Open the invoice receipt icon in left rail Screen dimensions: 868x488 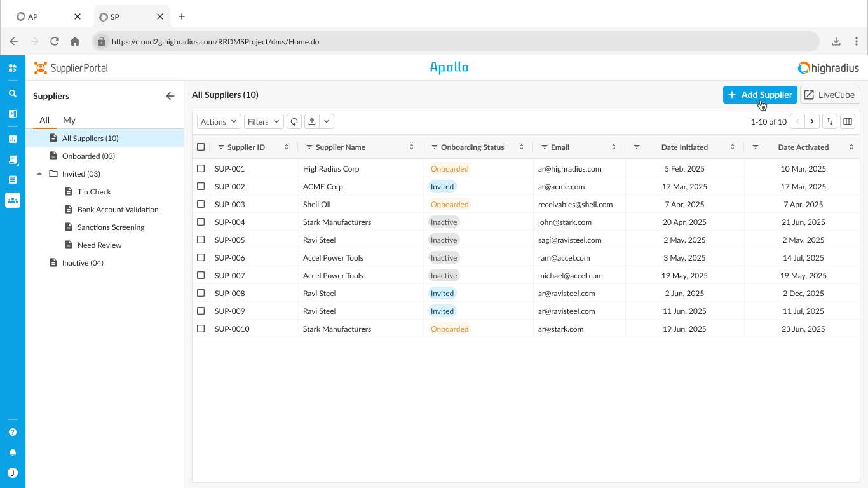(x=12, y=159)
